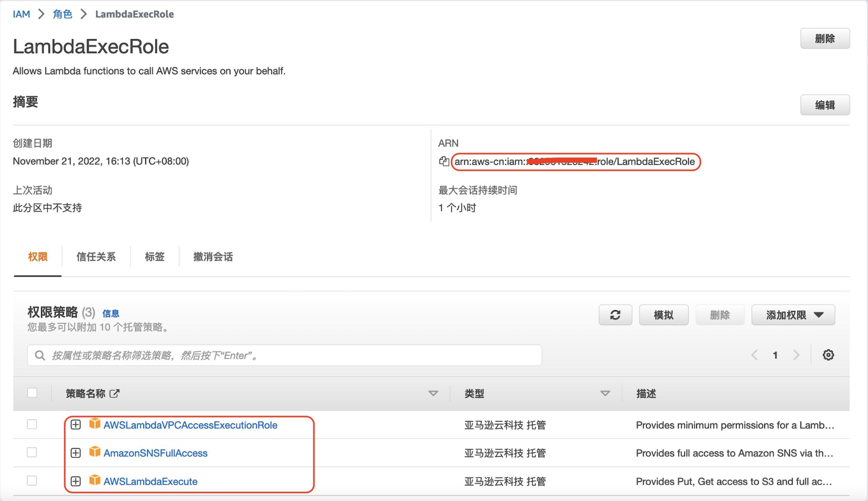Expand the AWSLambdaVPCAccessExecutionRole policy details
The height and width of the screenshot is (501, 868).
pyautogui.click(x=76, y=425)
